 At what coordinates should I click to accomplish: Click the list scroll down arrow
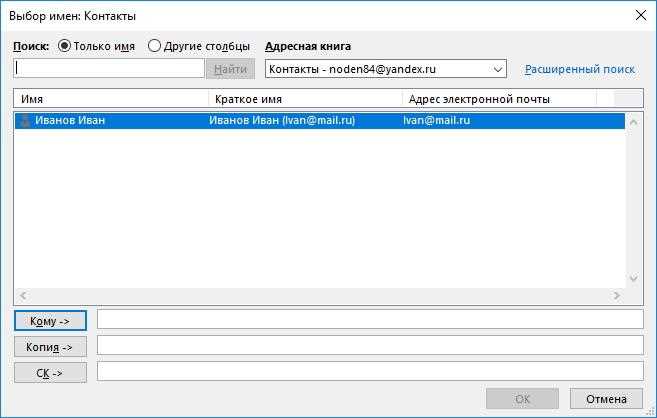click(x=634, y=278)
